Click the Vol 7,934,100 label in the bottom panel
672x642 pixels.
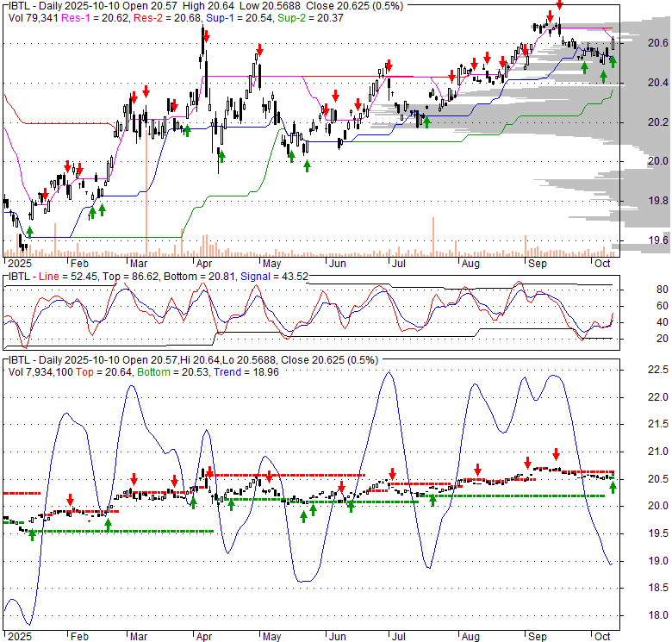[x=43, y=371]
